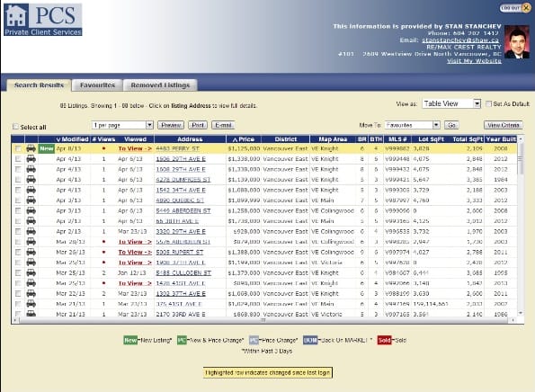Open the Visit My Website link
This screenshot has width=535, height=392.
[474, 61]
